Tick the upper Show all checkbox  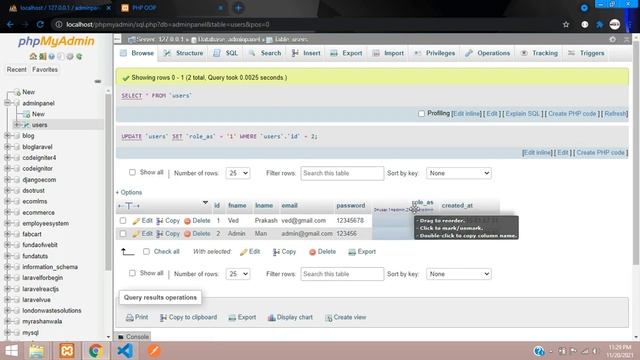(132, 172)
